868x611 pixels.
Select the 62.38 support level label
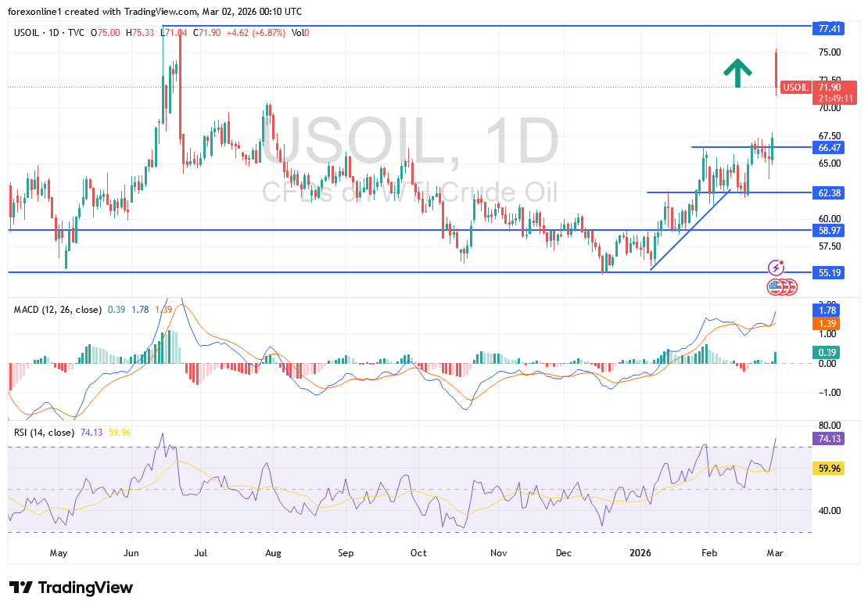pyautogui.click(x=829, y=192)
